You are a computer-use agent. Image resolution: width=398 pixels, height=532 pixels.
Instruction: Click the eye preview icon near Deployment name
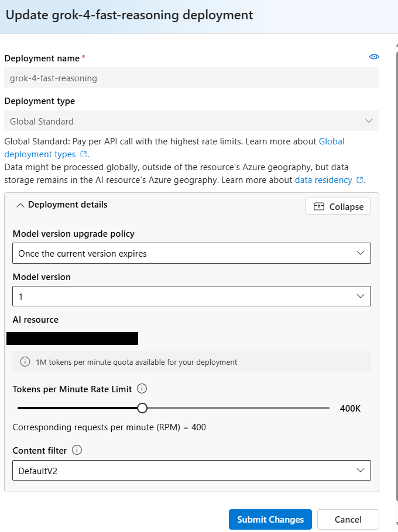click(x=374, y=57)
